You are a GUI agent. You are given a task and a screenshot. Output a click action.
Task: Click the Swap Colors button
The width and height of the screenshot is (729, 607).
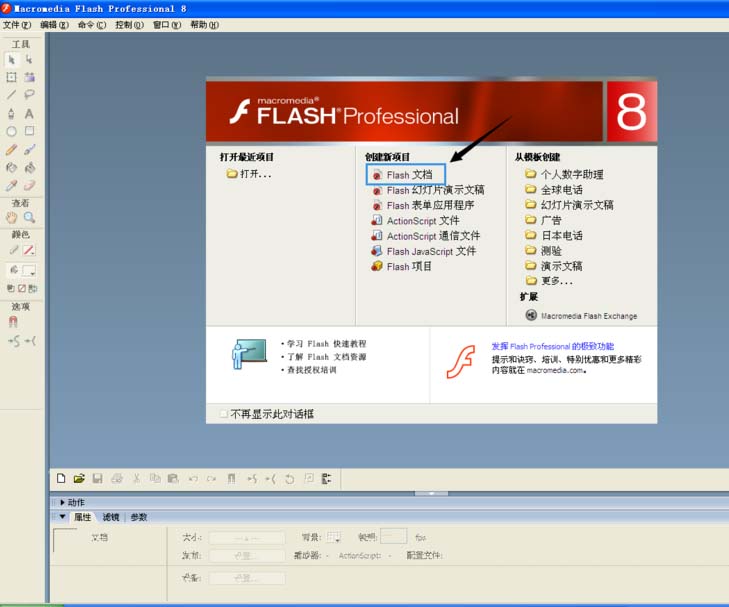32,288
